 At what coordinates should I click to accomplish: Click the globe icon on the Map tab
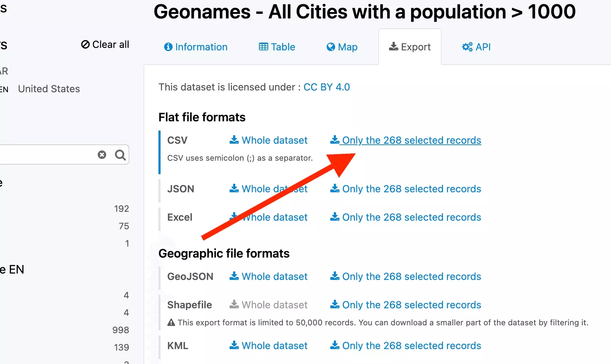point(331,47)
